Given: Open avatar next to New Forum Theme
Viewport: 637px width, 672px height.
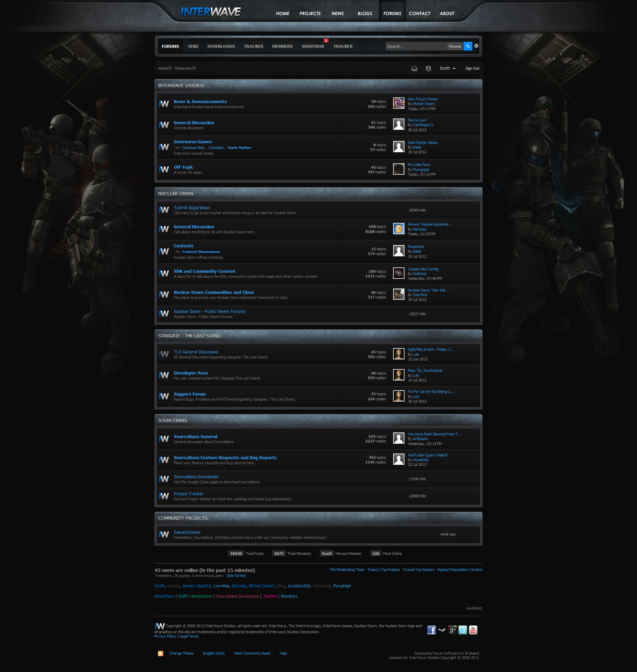Looking at the screenshot, I should point(399,103).
